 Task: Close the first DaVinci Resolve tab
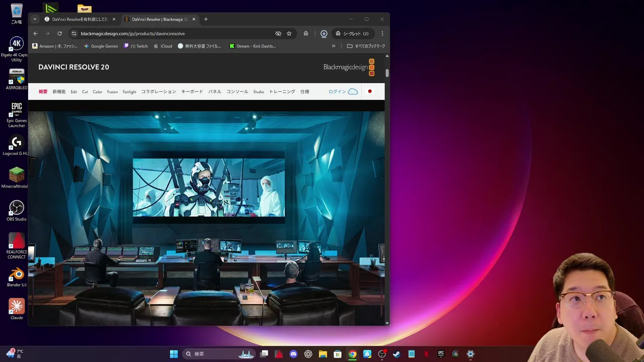click(x=114, y=19)
